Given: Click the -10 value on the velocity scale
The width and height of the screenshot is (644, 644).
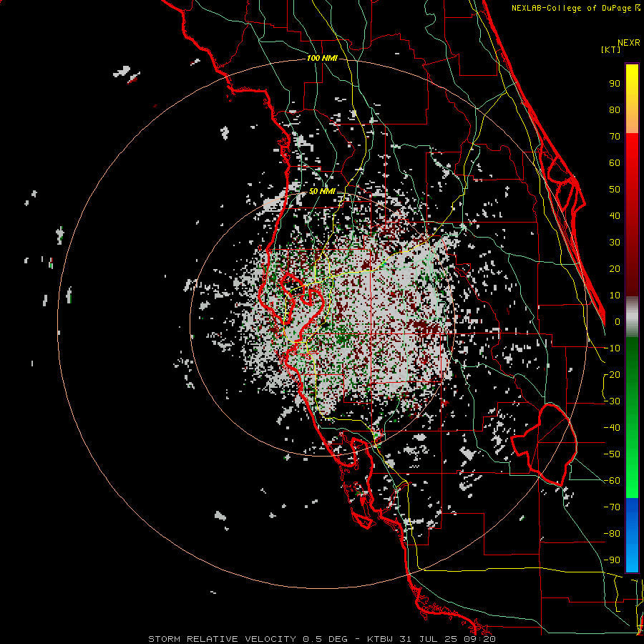Looking at the screenshot, I should pyautogui.click(x=612, y=348).
